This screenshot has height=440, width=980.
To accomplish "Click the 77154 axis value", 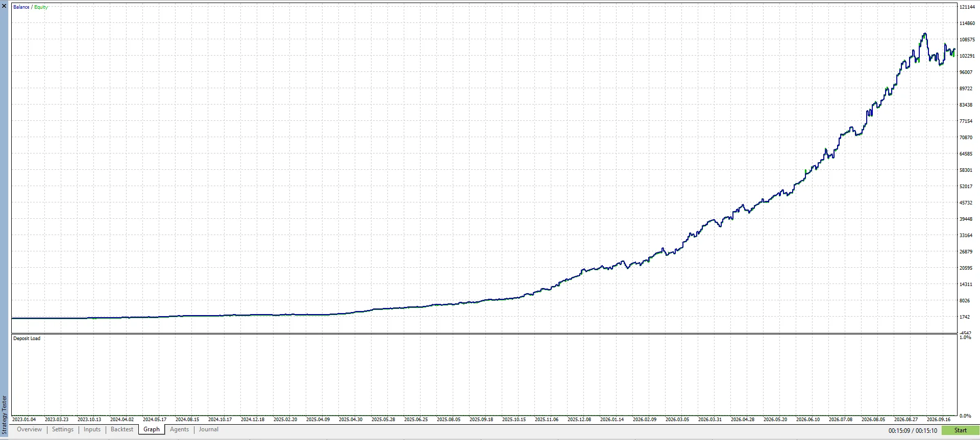I will click(x=966, y=121).
